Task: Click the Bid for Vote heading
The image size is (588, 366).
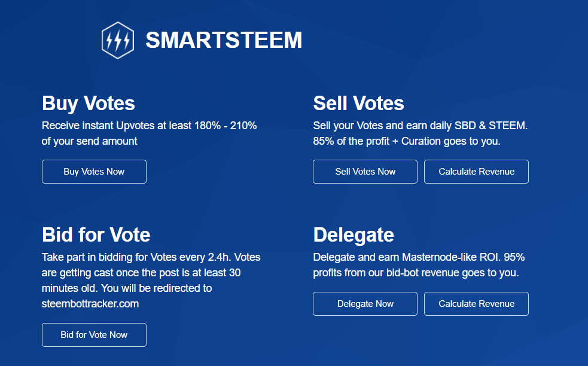Action: pos(96,234)
